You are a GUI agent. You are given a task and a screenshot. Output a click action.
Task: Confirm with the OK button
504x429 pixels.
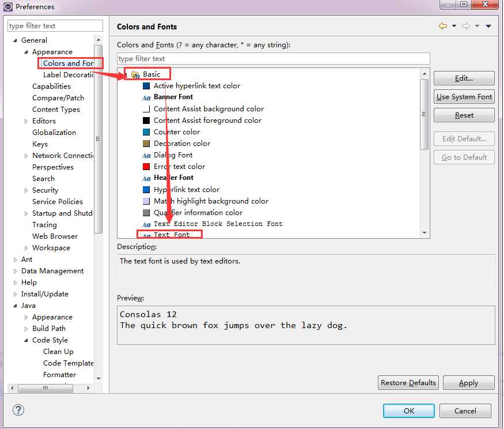408,411
